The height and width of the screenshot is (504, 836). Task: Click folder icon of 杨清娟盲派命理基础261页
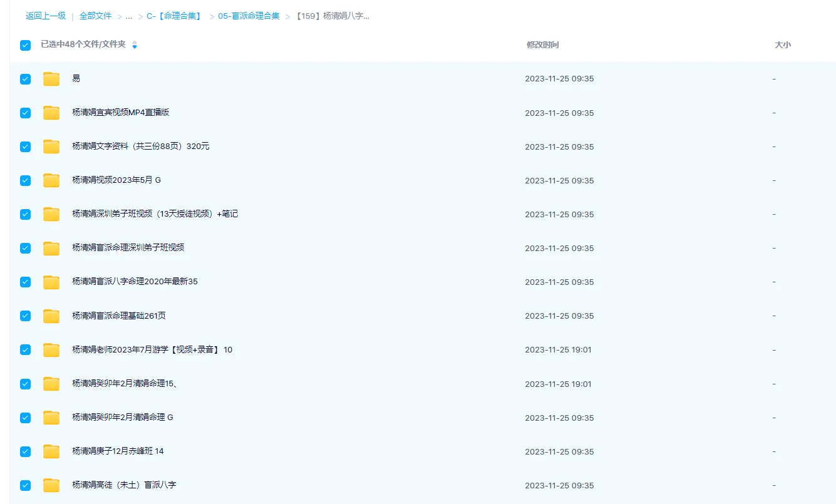click(x=51, y=316)
